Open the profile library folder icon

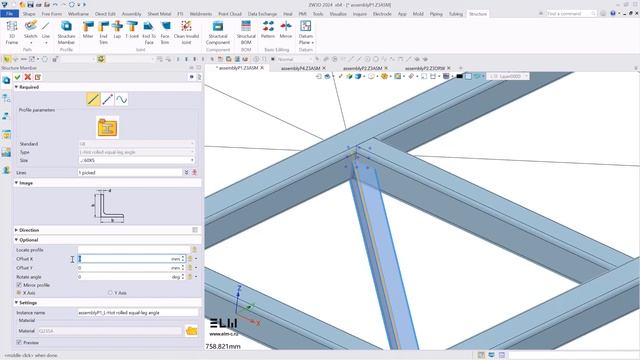click(x=107, y=127)
